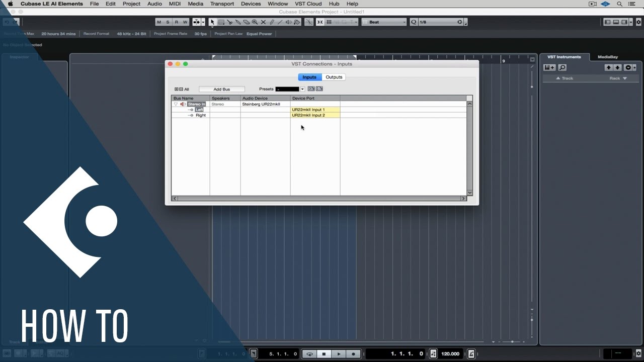Toggle the global Write automation W button
Viewport: 644px width, 362px height.
coord(185,22)
